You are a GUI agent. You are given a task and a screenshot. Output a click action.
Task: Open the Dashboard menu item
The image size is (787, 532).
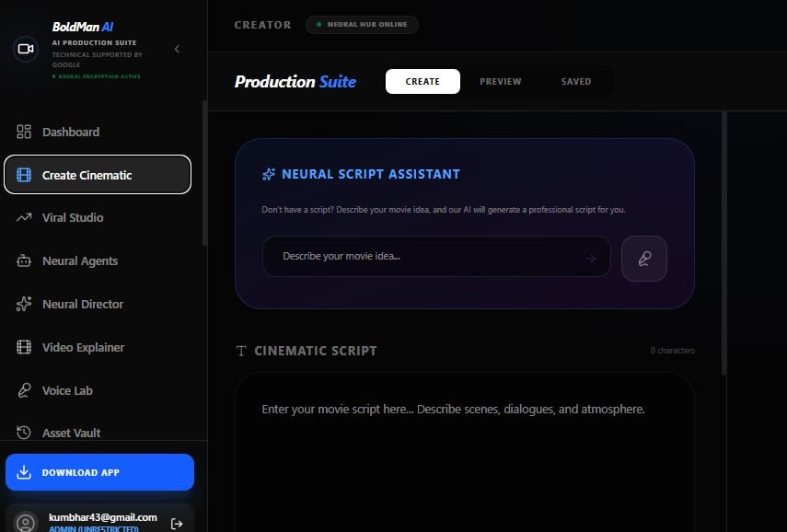(x=98, y=132)
